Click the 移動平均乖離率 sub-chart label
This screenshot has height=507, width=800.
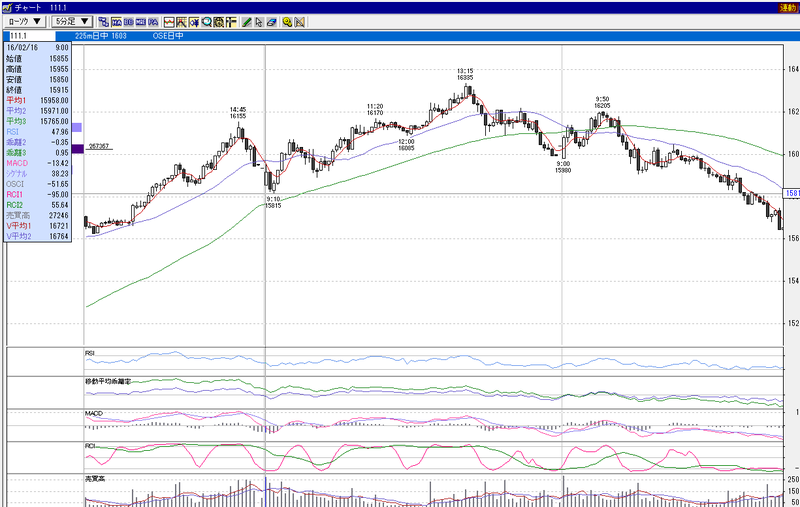tap(108, 381)
